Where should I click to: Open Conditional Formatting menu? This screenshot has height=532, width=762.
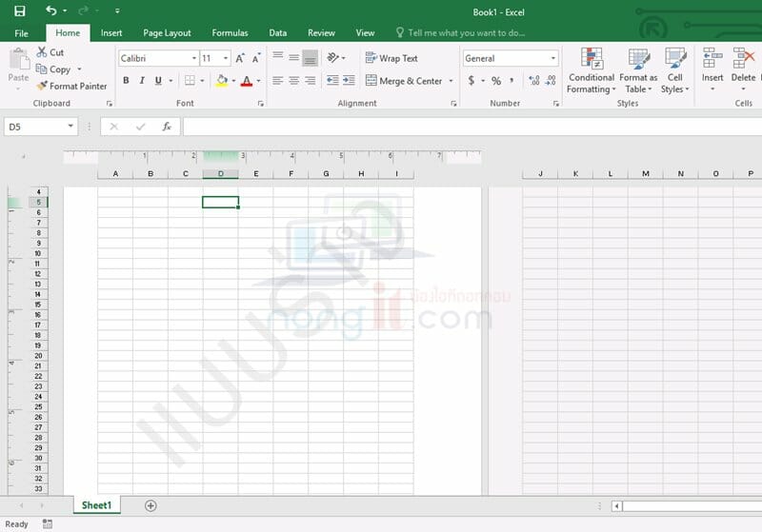[x=592, y=70]
